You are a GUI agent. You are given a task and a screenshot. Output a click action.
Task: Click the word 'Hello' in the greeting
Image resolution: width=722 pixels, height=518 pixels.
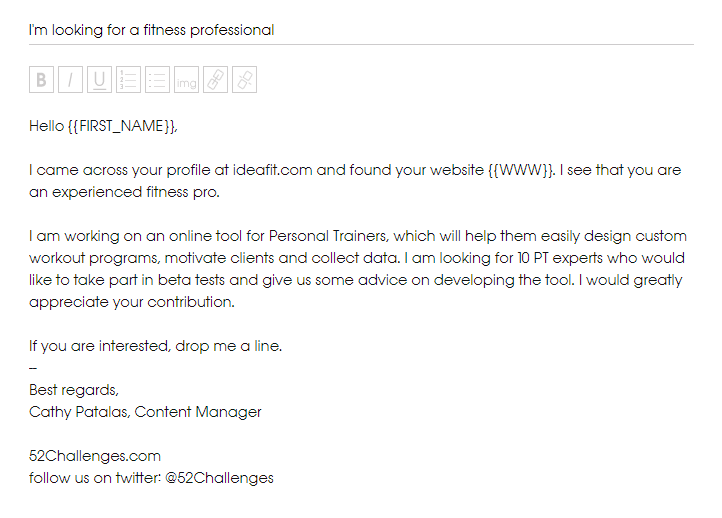tap(46, 126)
